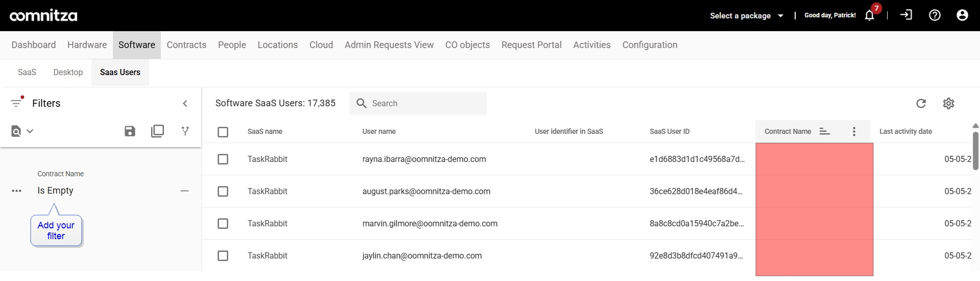This screenshot has width=980, height=281.
Task: Check the marvin.gilmore row checkbox
Action: pyautogui.click(x=223, y=223)
